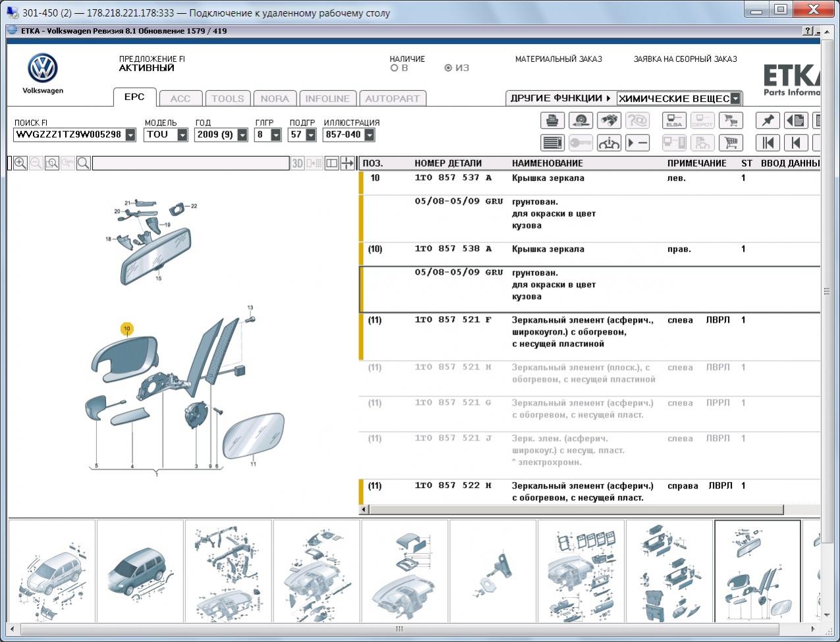
Task: Click ЗАЯВКА НА СБОРНЫЙ ЗАКАЗ label
Action: (685, 59)
